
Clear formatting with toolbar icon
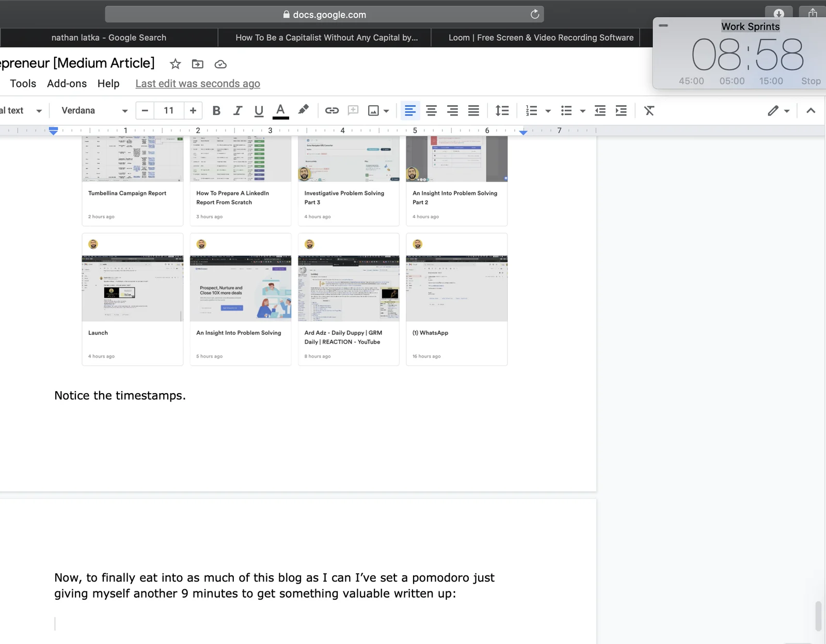tap(649, 110)
